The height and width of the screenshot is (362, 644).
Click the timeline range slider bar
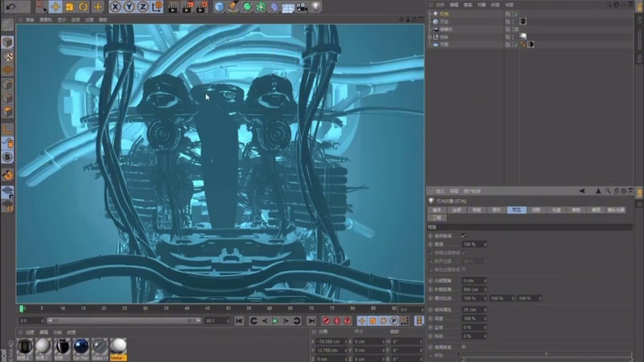tap(124, 320)
